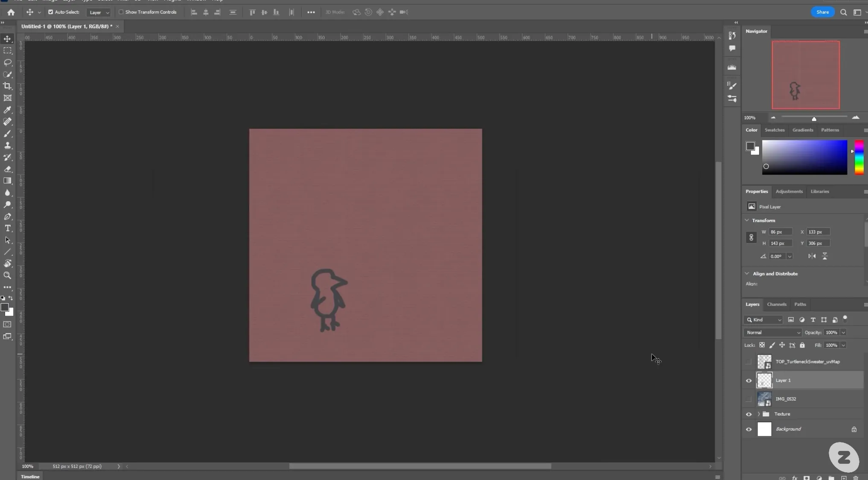Click Edit Toolbar three dots in tools panel
Image resolution: width=868 pixels, height=480 pixels.
(8, 287)
